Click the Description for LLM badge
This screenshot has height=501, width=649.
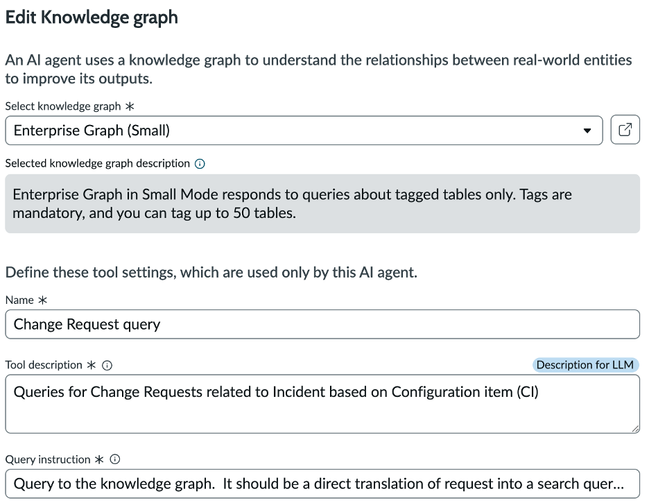[x=585, y=365]
